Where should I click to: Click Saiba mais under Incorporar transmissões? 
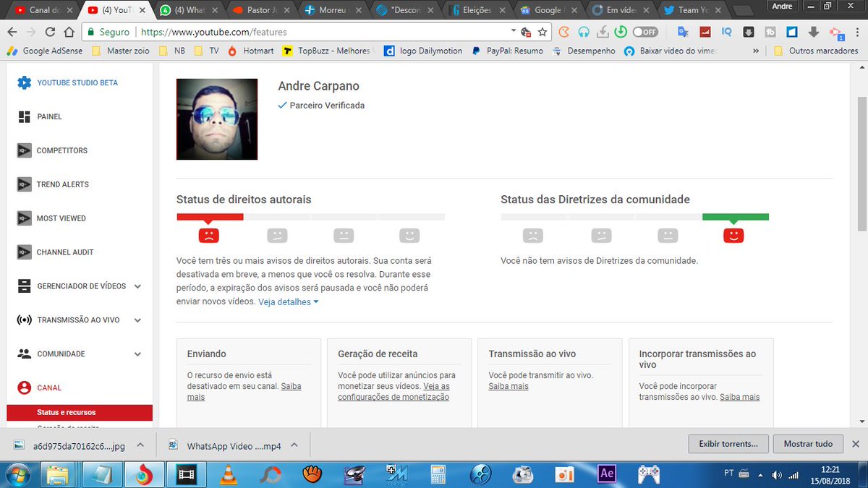point(739,397)
